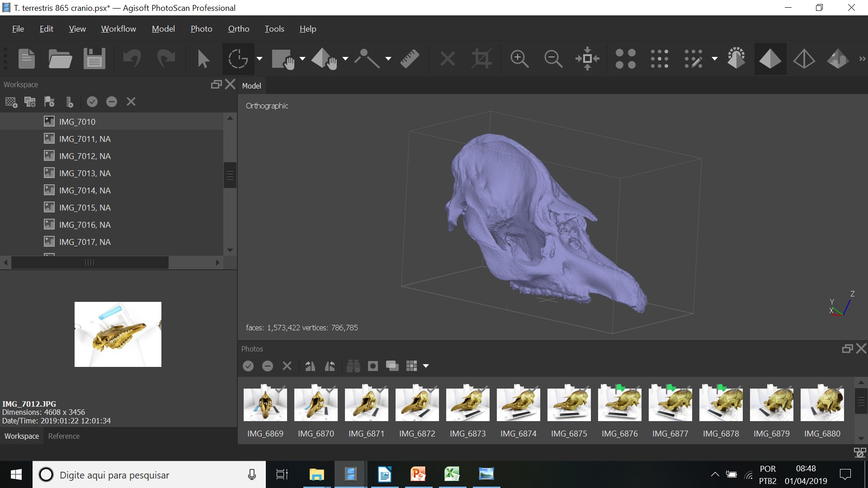Select IMG_7014, NA in the Workspace list
The height and width of the screenshot is (488, 868).
pos(85,191)
